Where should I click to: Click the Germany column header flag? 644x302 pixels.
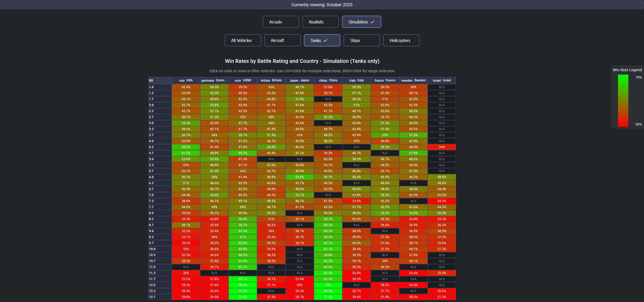pyautogui.click(x=208, y=81)
